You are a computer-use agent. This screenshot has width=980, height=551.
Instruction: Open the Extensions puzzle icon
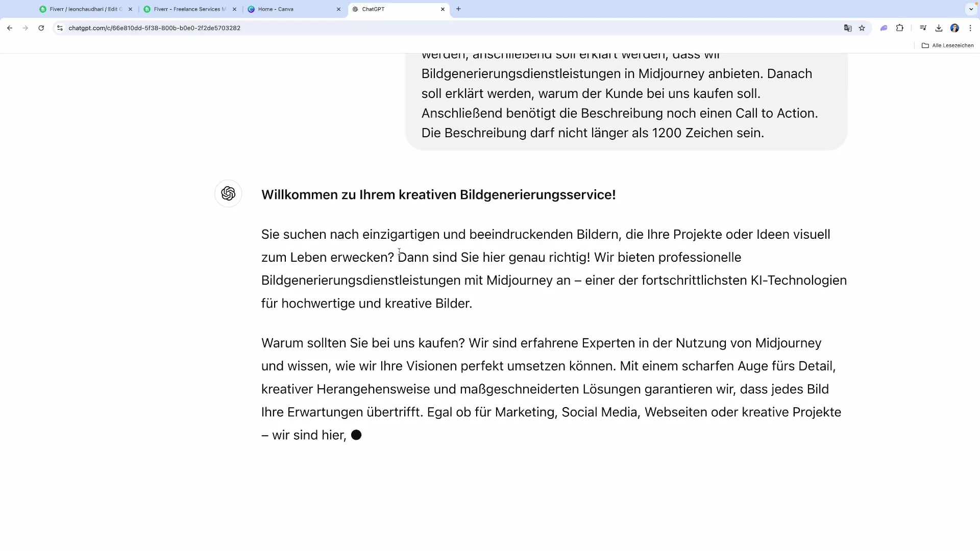pyautogui.click(x=900, y=28)
